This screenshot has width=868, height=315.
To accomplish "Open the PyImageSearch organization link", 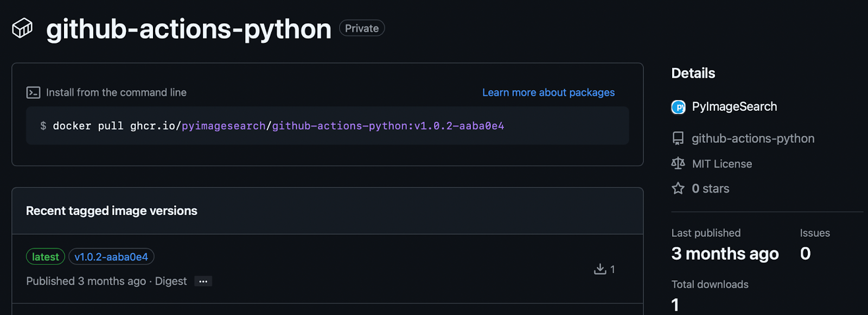I will tap(735, 107).
